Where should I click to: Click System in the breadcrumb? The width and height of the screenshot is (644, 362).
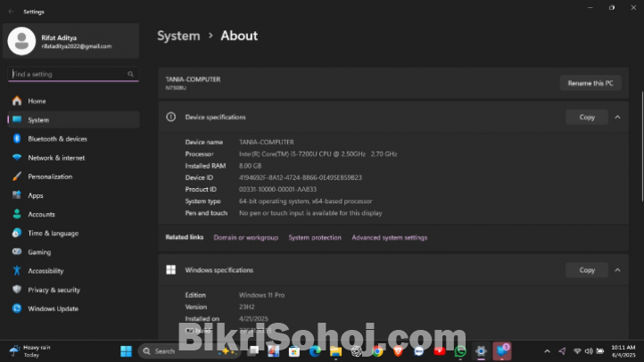tap(178, 36)
